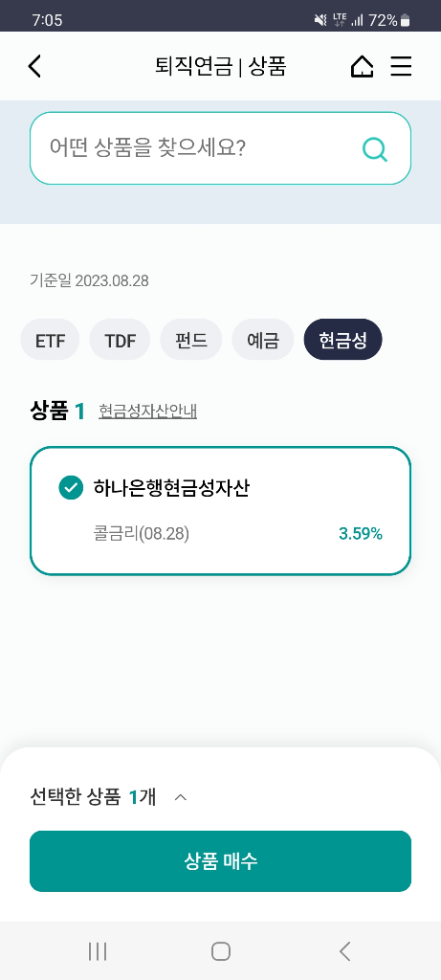Select the 현금성 category tab
441x980 pixels.
342,340
